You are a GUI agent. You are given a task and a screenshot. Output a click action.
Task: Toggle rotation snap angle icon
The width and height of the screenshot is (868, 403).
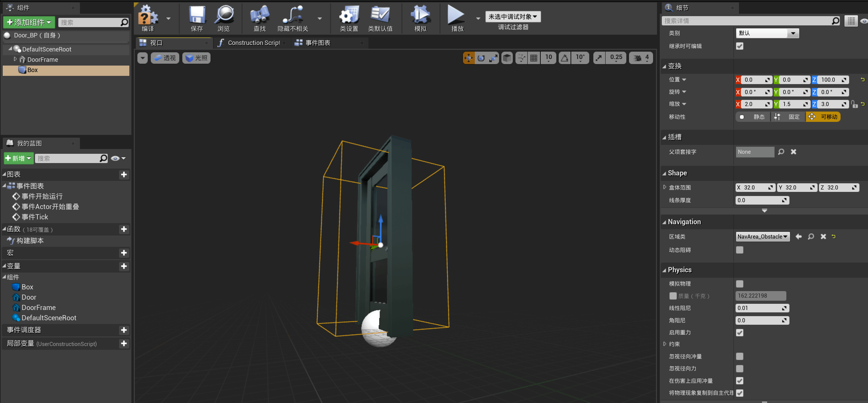[x=565, y=58]
